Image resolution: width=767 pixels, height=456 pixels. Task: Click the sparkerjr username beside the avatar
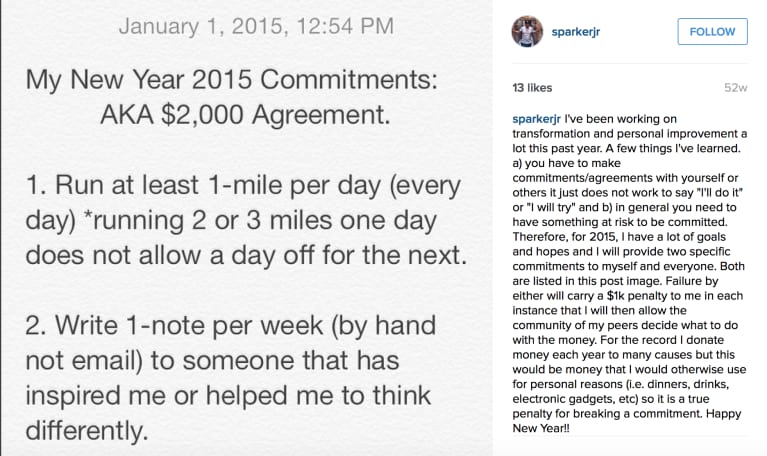click(x=575, y=32)
